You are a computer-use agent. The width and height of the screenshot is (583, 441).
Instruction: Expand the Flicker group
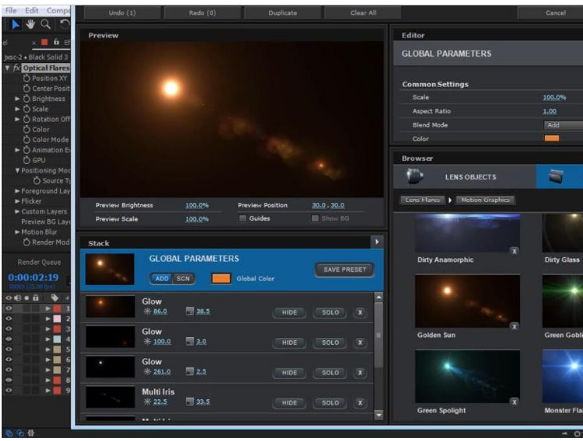17,201
